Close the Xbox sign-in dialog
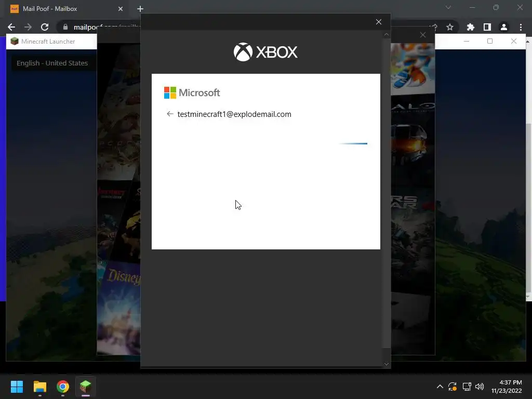532x399 pixels. pos(379,22)
